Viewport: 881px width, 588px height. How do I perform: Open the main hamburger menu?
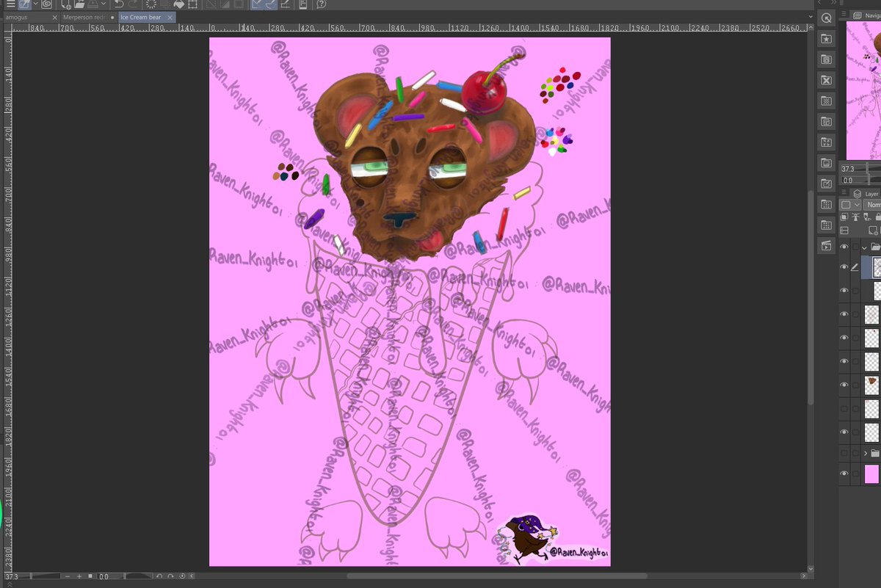10,4
